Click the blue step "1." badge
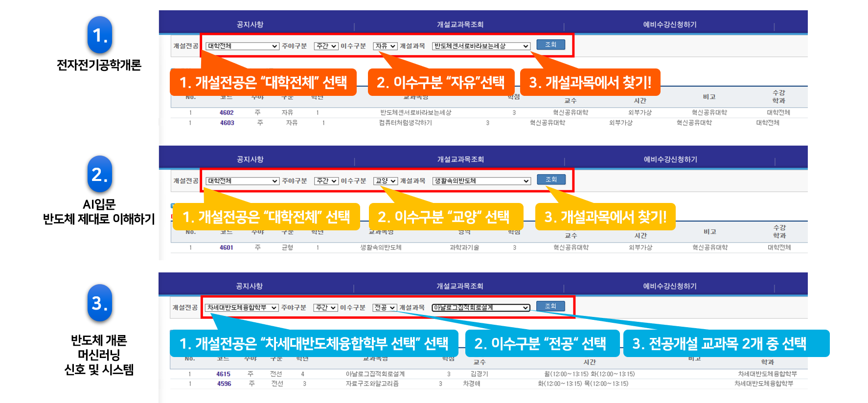 click(x=100, y=35)
